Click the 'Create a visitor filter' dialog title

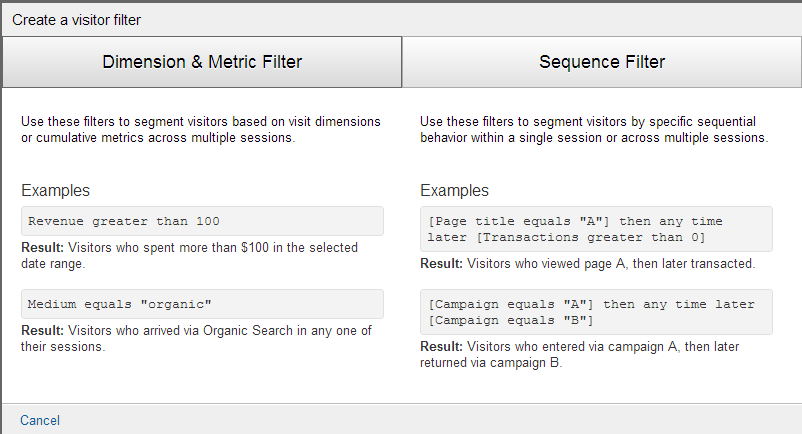tap(77, 19)
